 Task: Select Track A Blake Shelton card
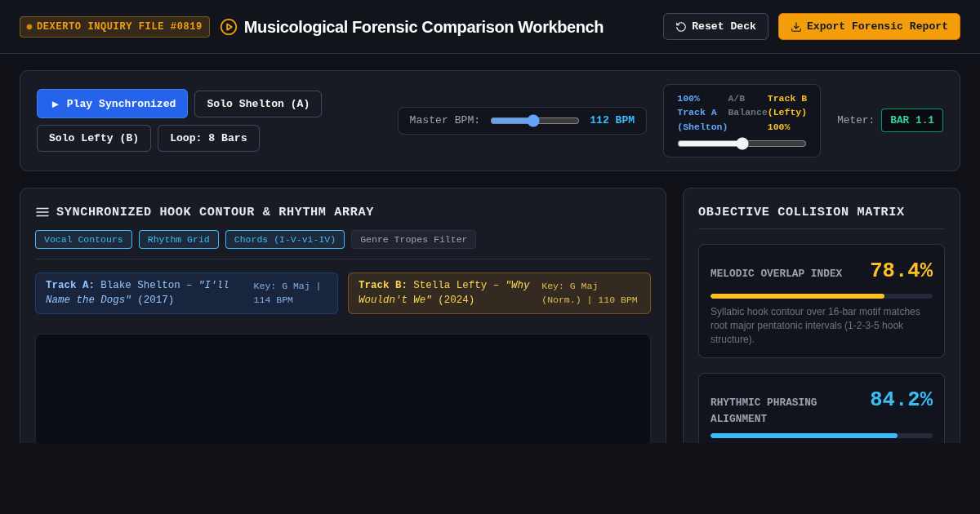[x=186, y=293]
